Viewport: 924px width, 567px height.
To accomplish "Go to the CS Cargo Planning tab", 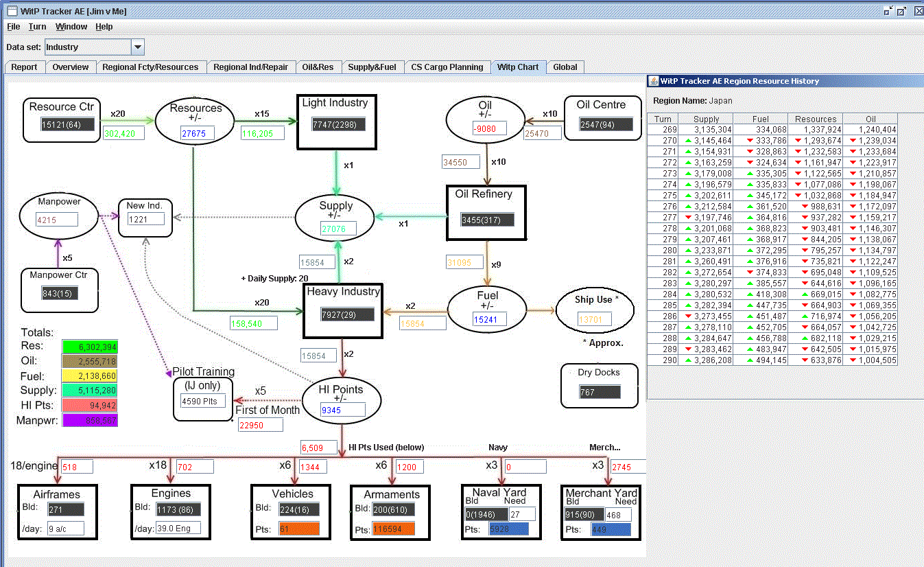I will [x=447, y=67].
